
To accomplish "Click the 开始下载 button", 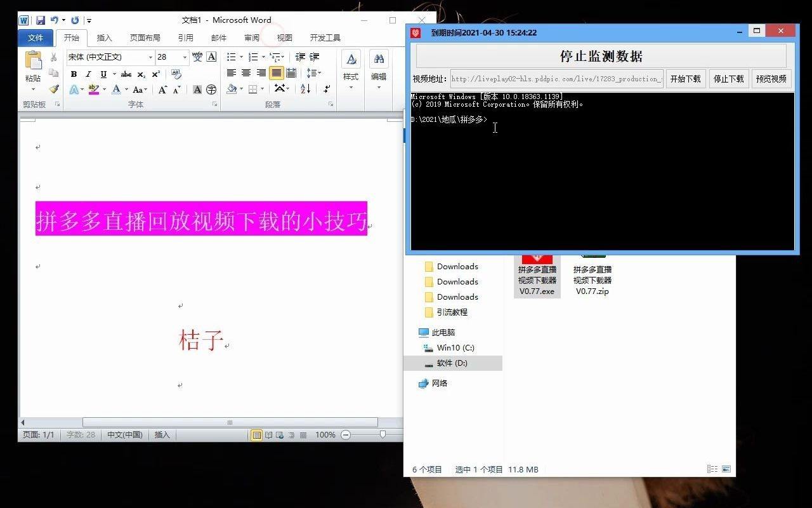I will click(686, 79).
